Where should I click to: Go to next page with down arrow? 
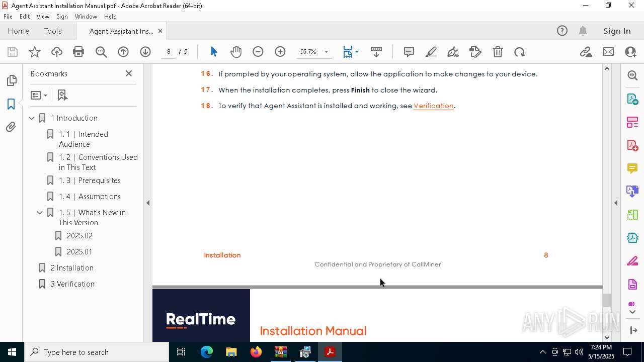click(x=145, y=52)
